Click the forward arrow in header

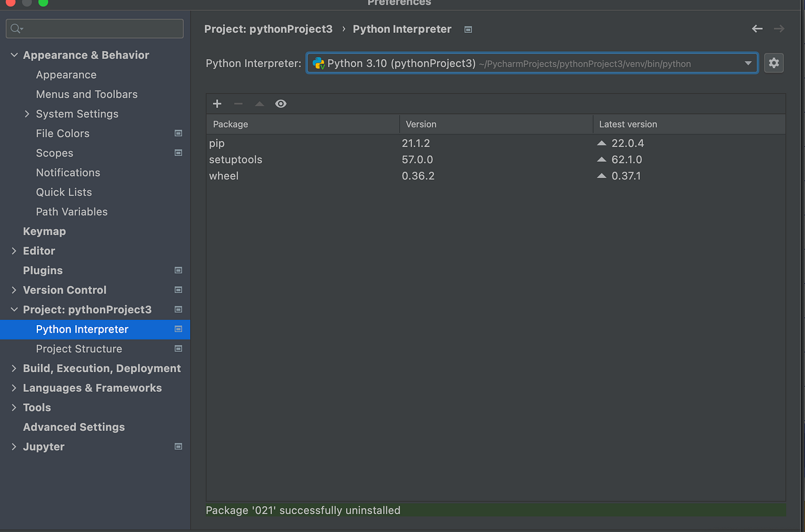click(x=779, y=29)
